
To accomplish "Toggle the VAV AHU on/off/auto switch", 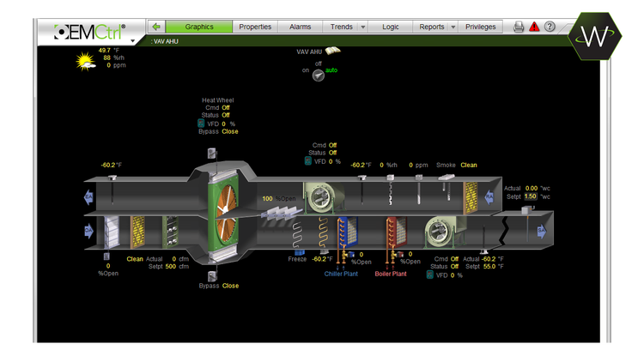I will (319, 76).
